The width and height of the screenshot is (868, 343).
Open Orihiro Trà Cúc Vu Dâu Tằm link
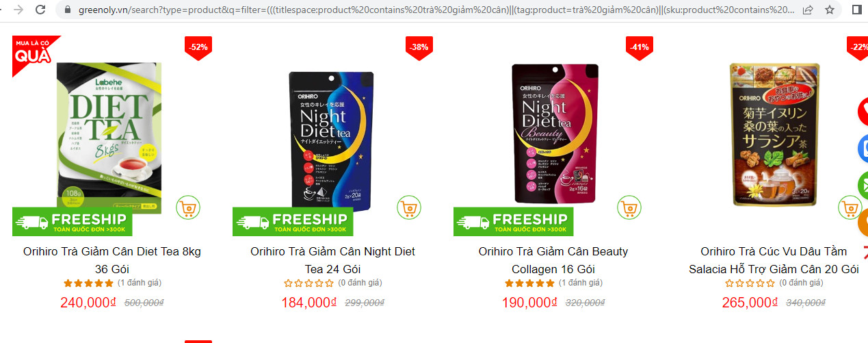click(x=774, y=260)
